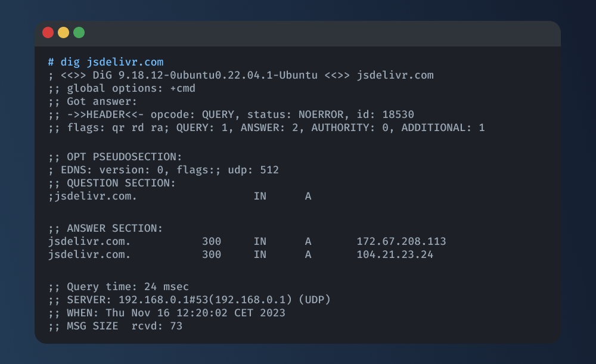Click the IP address 104.21.23.24
The image size is (596, 364).
pyautogui.click(x=395, y=254)
